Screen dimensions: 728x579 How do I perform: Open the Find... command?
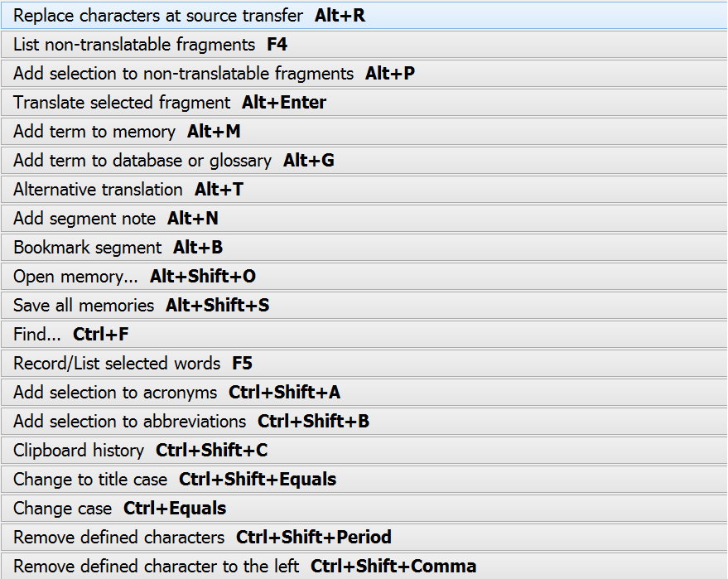tap(71, 335)
